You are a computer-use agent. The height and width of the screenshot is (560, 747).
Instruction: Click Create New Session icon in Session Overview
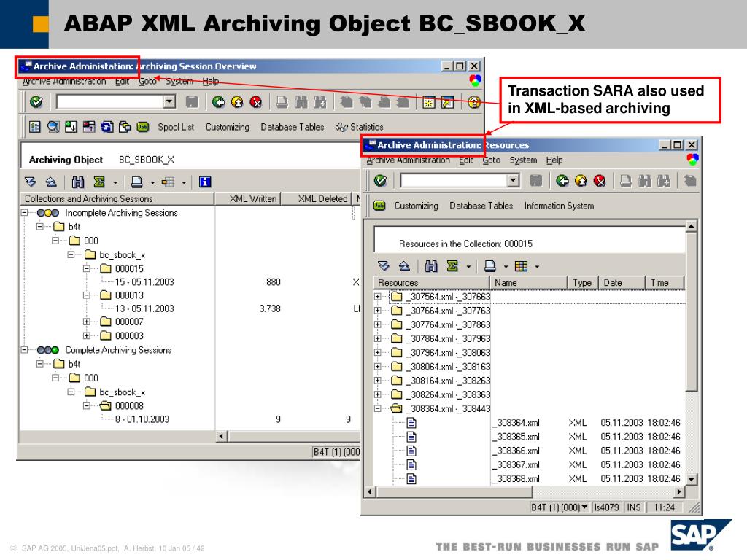(x=429, y=102)
